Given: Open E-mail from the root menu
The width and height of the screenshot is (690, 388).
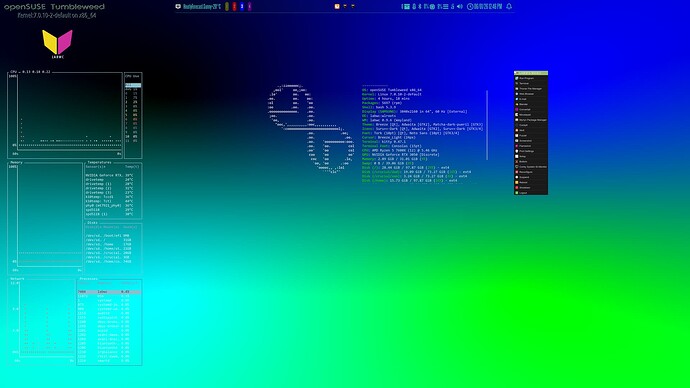Looking at the screenshot, I should tap(531, 99).
